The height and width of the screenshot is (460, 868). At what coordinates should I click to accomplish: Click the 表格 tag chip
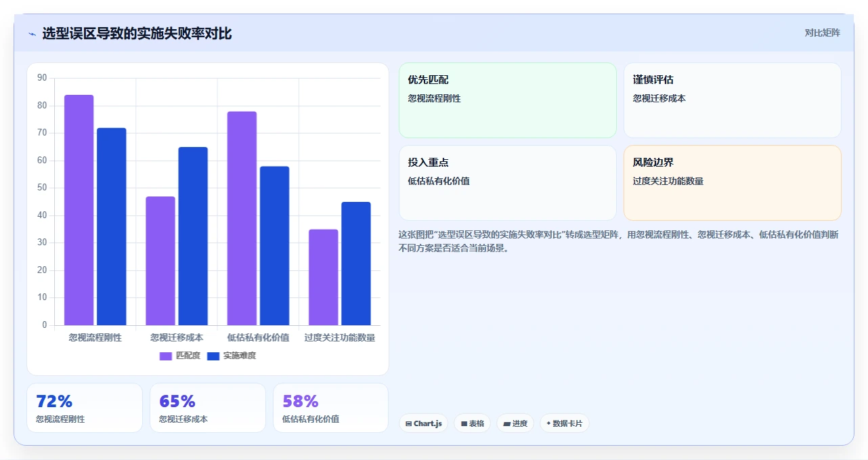click(x=473, y=423)
